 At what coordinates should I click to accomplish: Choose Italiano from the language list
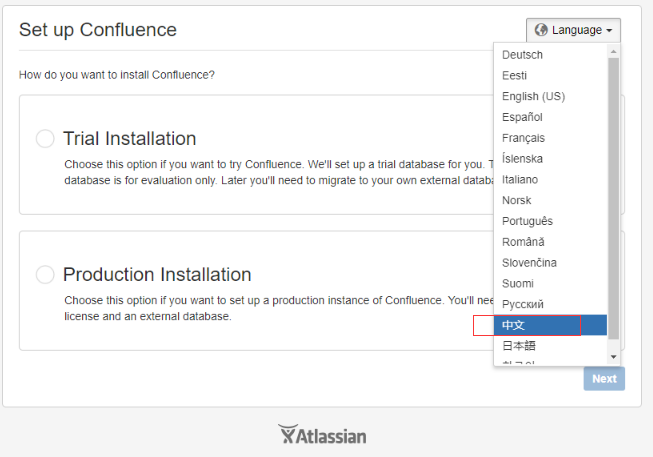[x=550, y=180]
